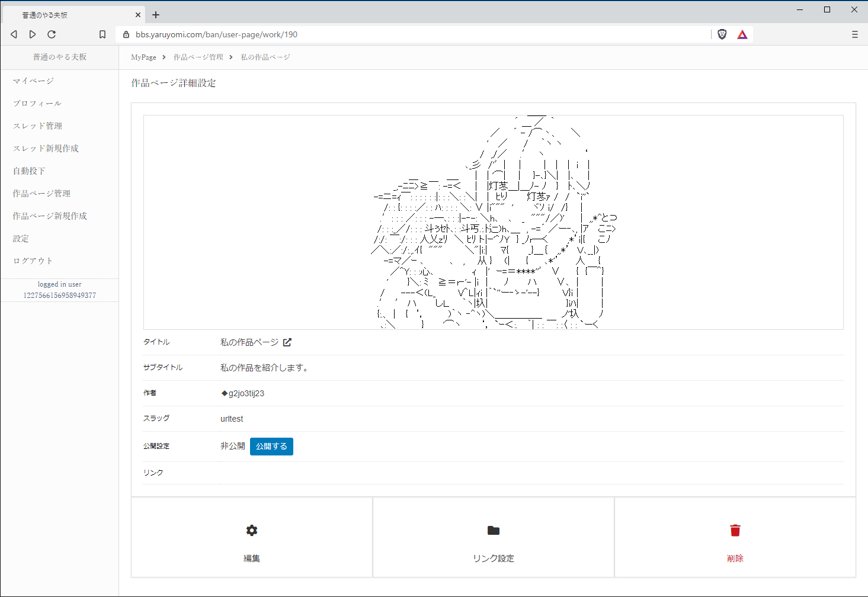This screenshot has height=597, width=868.
Task: Click the gear icon above 編集
Action: (x=251, y=530)
